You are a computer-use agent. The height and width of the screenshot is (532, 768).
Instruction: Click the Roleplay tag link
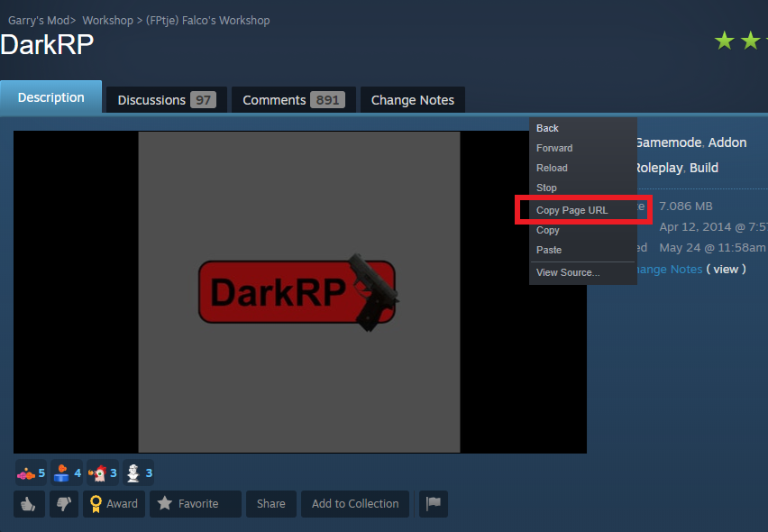659,168
